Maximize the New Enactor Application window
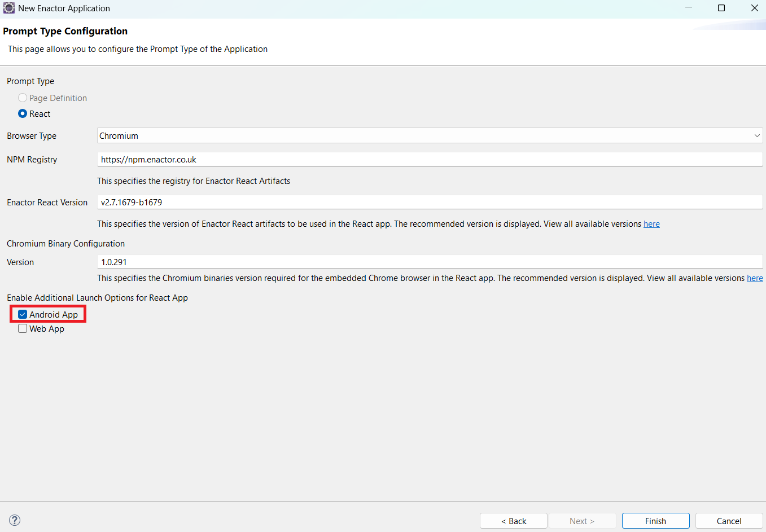This screenshot has width=766, height=532. tap(721, 8)
